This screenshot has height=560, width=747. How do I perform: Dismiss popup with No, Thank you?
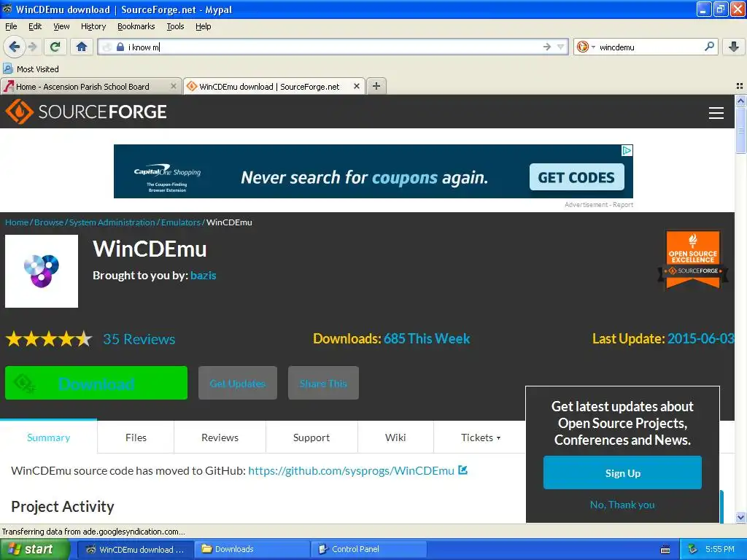[x=622, y=505]
